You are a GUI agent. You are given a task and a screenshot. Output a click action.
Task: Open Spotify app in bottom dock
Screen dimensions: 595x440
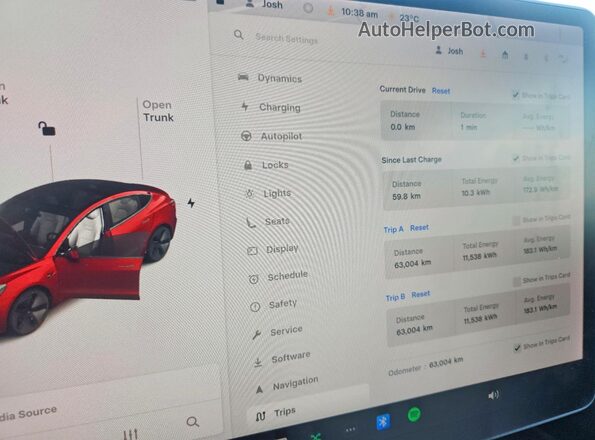coord(414,414)
